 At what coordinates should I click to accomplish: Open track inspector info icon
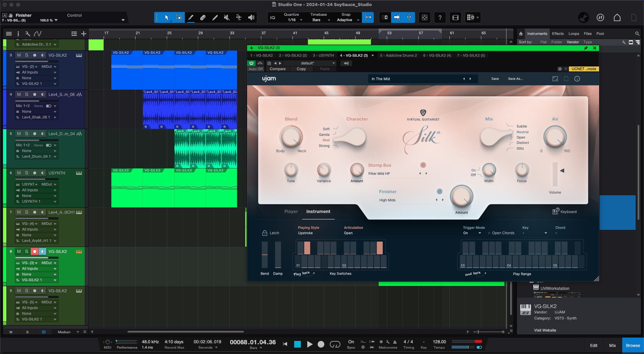pyautogui.click(x=18, y=34)
